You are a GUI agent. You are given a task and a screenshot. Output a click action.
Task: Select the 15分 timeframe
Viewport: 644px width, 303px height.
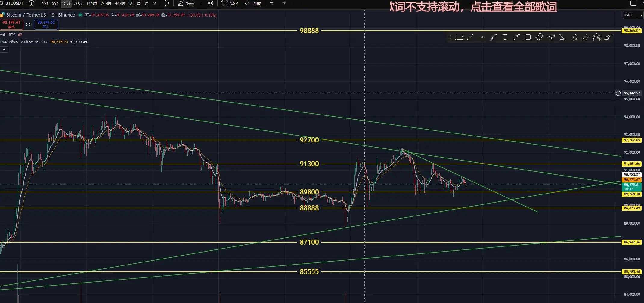(x=66, y=3)
